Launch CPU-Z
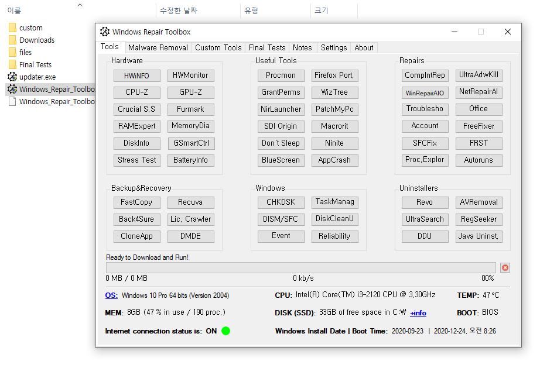540x392 pixels. (136, 92)
